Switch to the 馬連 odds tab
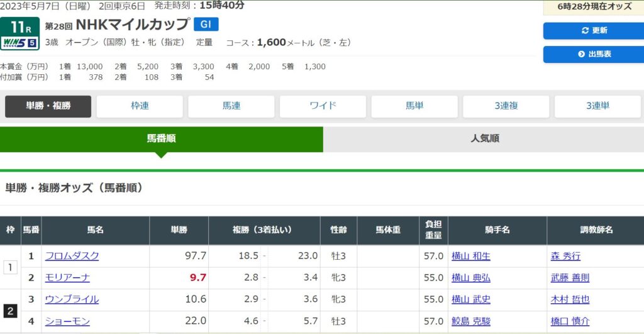 click(231, 106)
